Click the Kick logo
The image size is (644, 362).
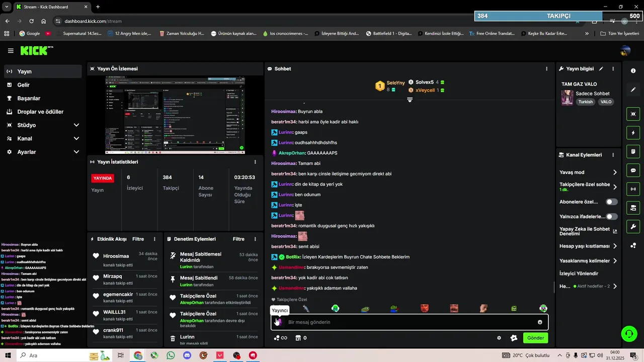[36, 51]
